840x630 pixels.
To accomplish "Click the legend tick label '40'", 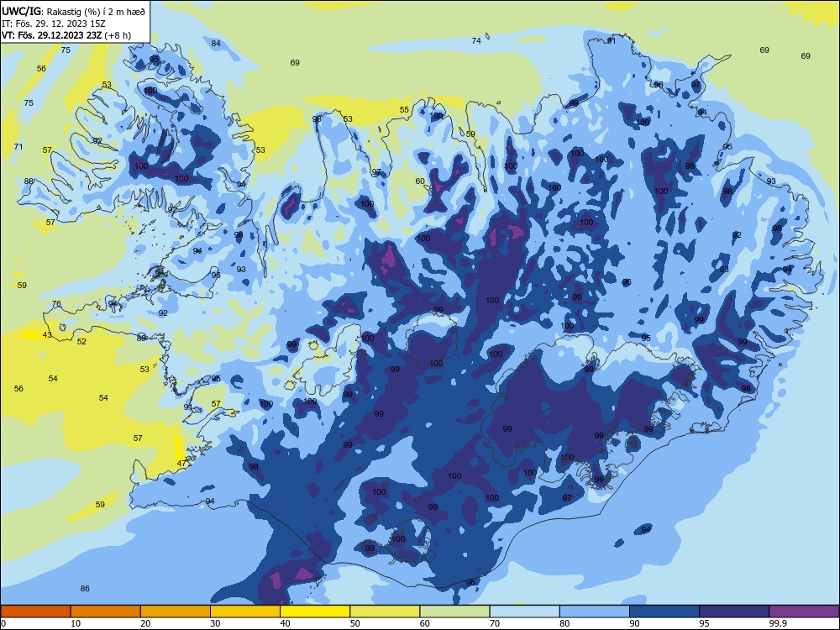I will click(285, 623).
